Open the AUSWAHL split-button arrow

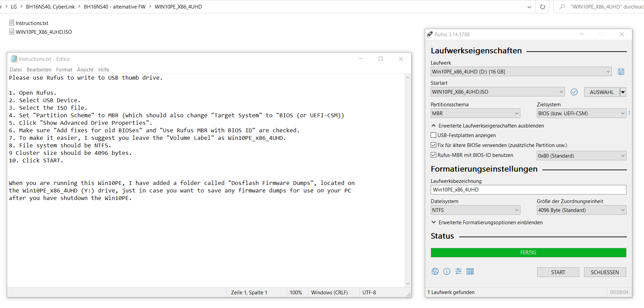click(x=623, y=92)
